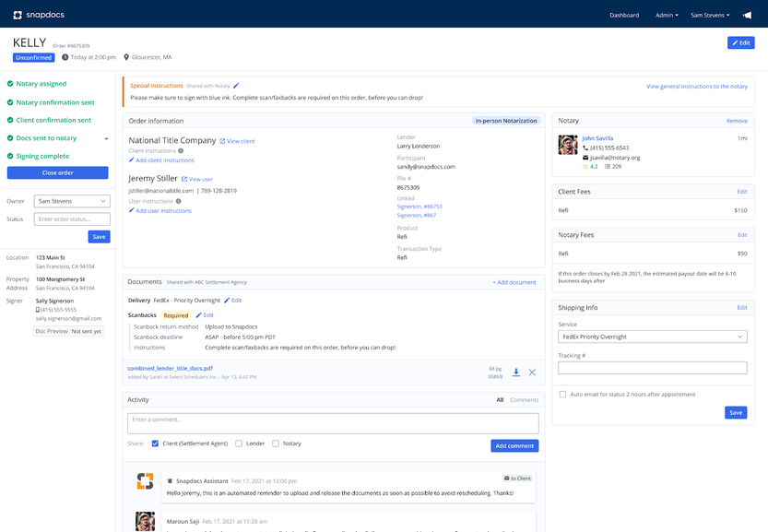
Task: Click the Unconfirmed status badge
Action: [33, 58]
